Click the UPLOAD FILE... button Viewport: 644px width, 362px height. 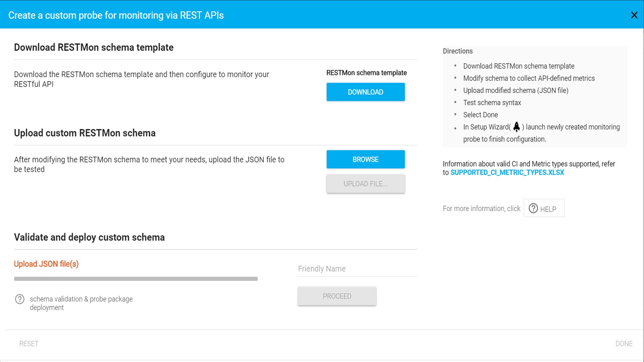tap(365, 184)
